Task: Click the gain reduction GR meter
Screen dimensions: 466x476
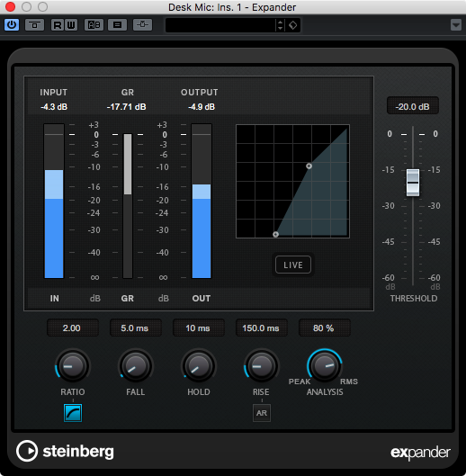Action: click(128, 206)
